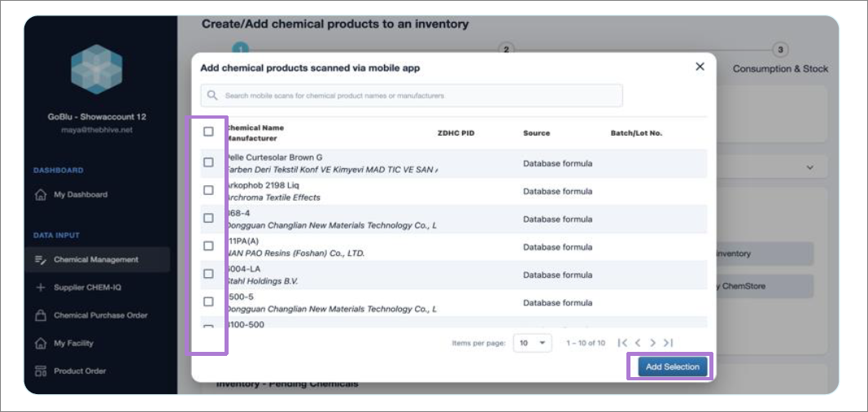The height and width of the screenshot is (412, 868).
Task: Open My Facility in sidebar
Action: [x=73, y=344]
